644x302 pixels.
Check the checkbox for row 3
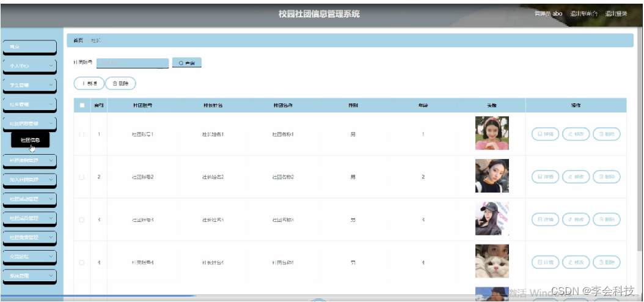[x=82, y=220]
